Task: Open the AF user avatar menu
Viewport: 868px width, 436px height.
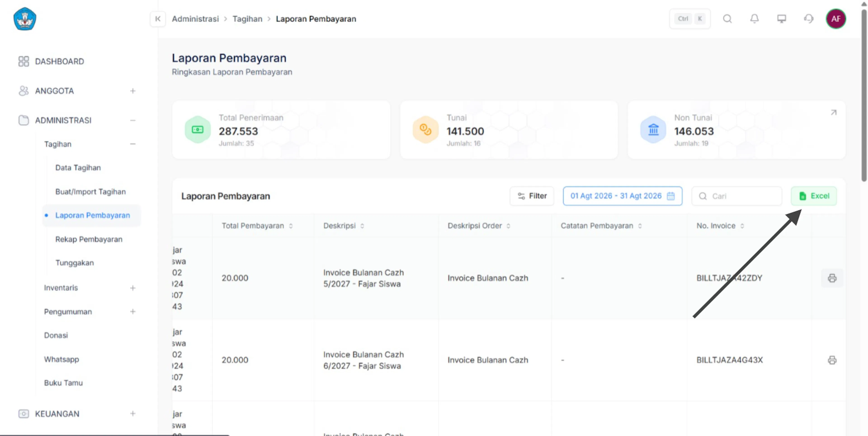Action: coord(836,19)
